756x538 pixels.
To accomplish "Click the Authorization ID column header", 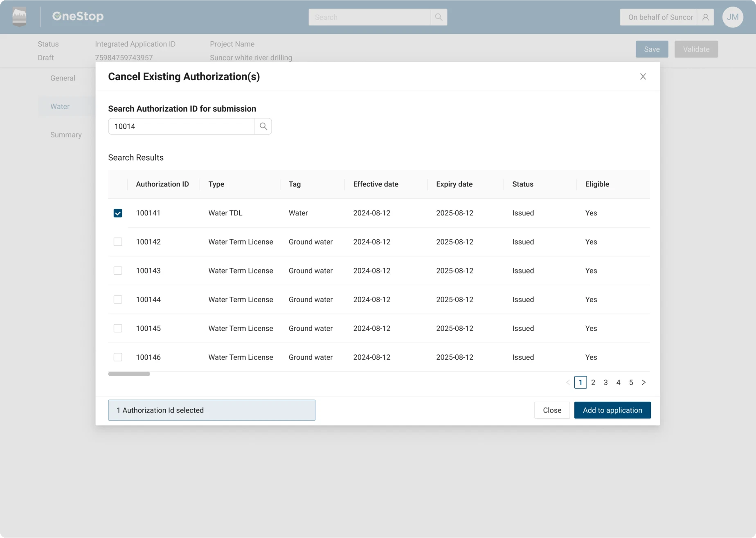I will click(x=162, y=184).
